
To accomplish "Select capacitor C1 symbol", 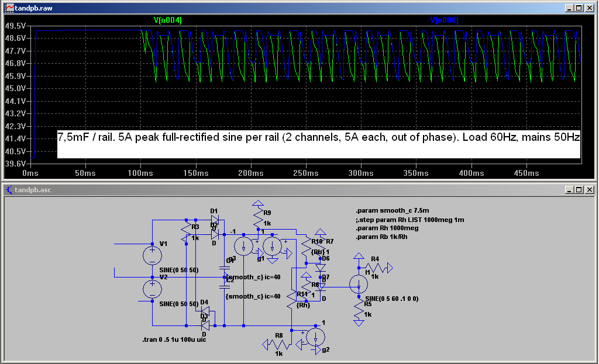I will click(x=224, y=268).
